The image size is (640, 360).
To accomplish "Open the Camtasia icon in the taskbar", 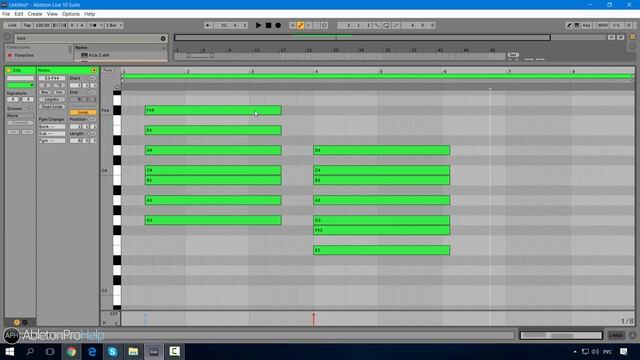I will (174, 351).
